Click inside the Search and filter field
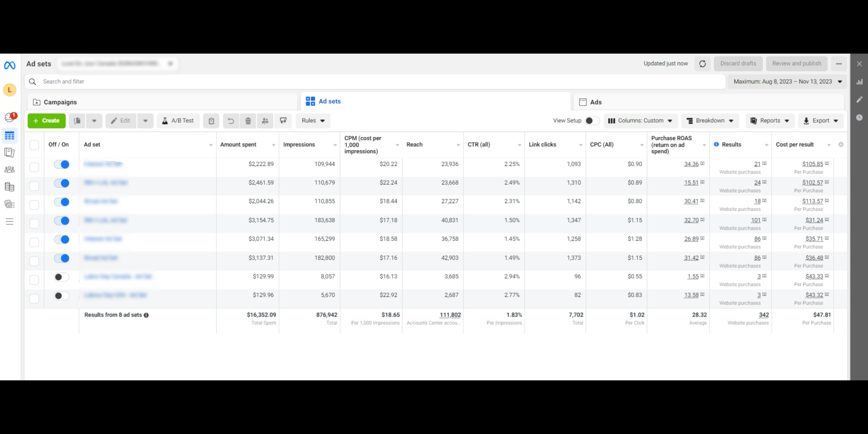This screenshot has width=868, height=434. pos(136,81)
